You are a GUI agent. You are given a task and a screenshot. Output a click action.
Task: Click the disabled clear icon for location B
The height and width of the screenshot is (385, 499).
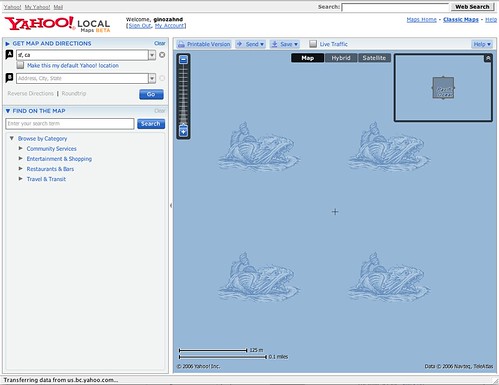[162, 78]
